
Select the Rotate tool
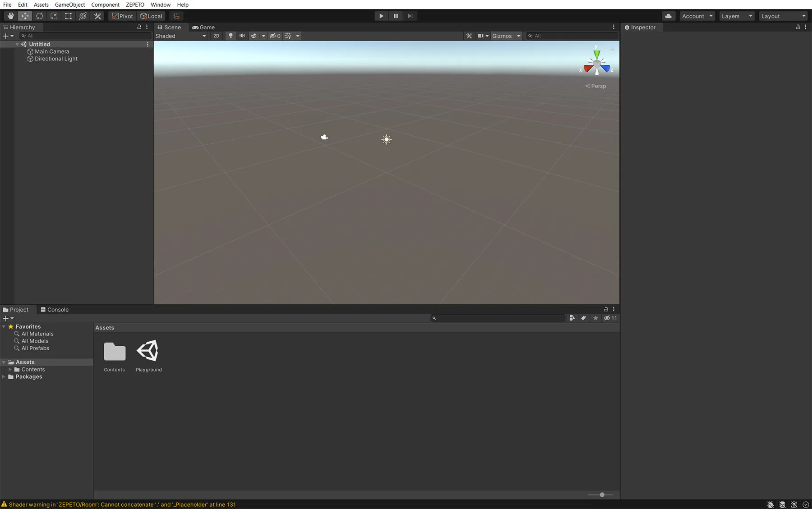pyautogui.click(x=39, y=16)
